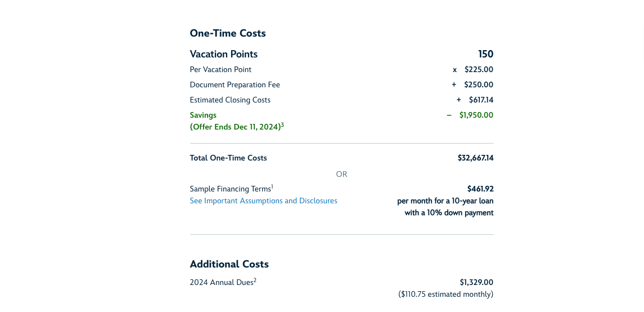This screenshot has height=312, width=644.
Task: Click the $110.75 estimated monthly text
Action: (x=445, y=295)
